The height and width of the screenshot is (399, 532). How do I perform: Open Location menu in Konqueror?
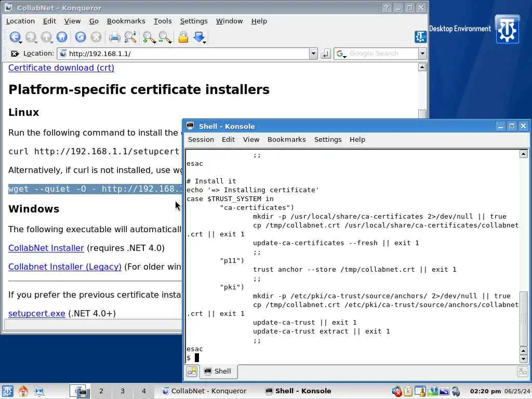coord(20,21)
